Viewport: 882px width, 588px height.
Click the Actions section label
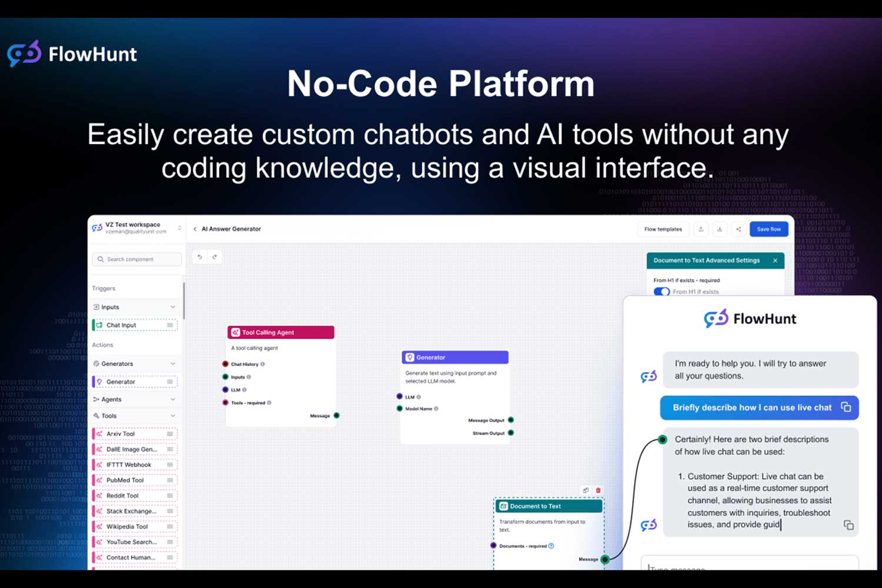tap(102, 345)
